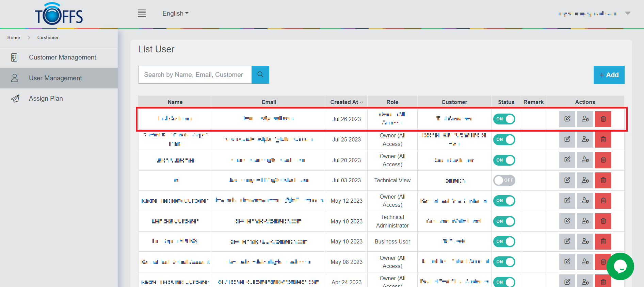
Task: Focus the Search by Name, Email, Customer field
Action: tap(195, 75)
